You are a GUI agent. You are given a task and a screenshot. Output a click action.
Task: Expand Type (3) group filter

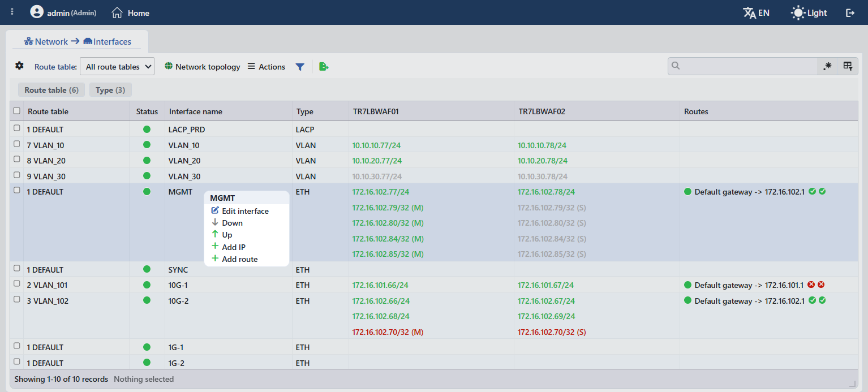110,90
